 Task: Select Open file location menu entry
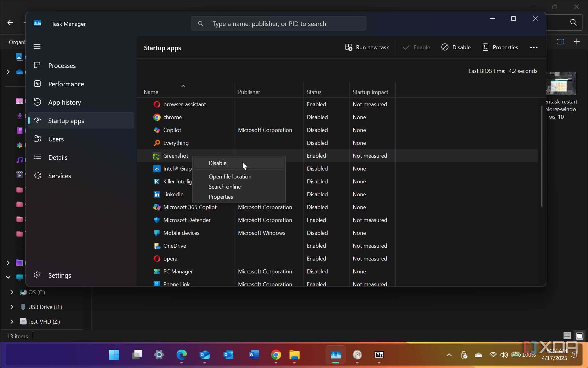click(230, 177)
